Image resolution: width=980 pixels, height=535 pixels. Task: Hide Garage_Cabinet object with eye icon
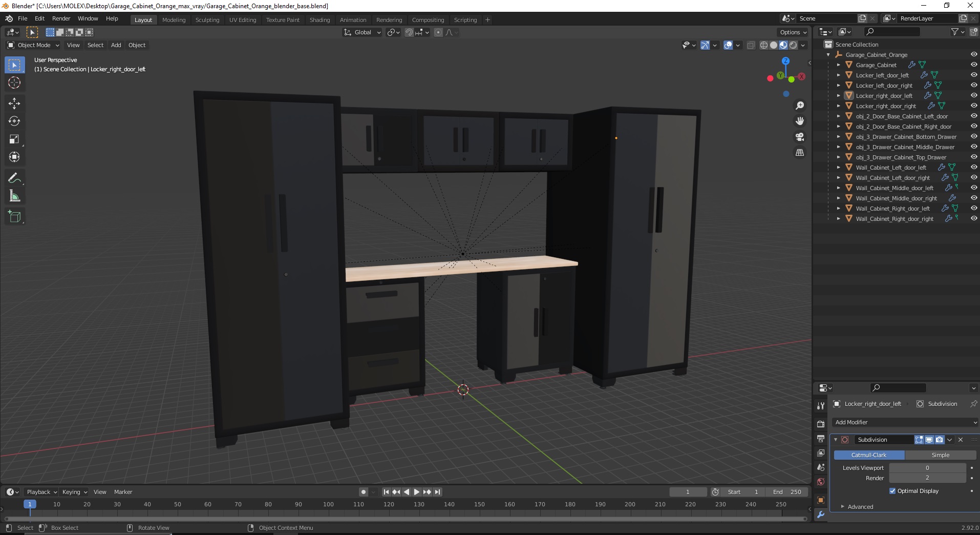[974, 65]
